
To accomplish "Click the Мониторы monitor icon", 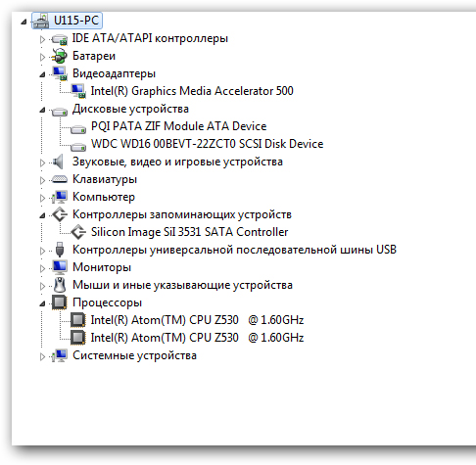I will click(x=60, y=267).
